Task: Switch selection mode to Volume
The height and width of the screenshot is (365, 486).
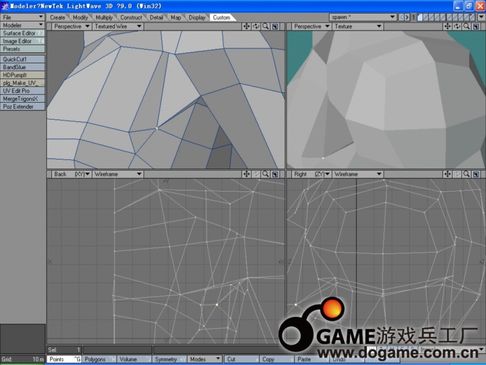Action: pyautogui.click(x=134, y=359)
